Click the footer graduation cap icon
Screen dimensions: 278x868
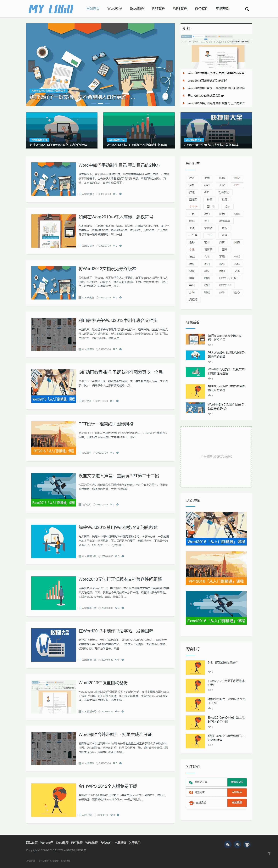click(x=247, y=844)
